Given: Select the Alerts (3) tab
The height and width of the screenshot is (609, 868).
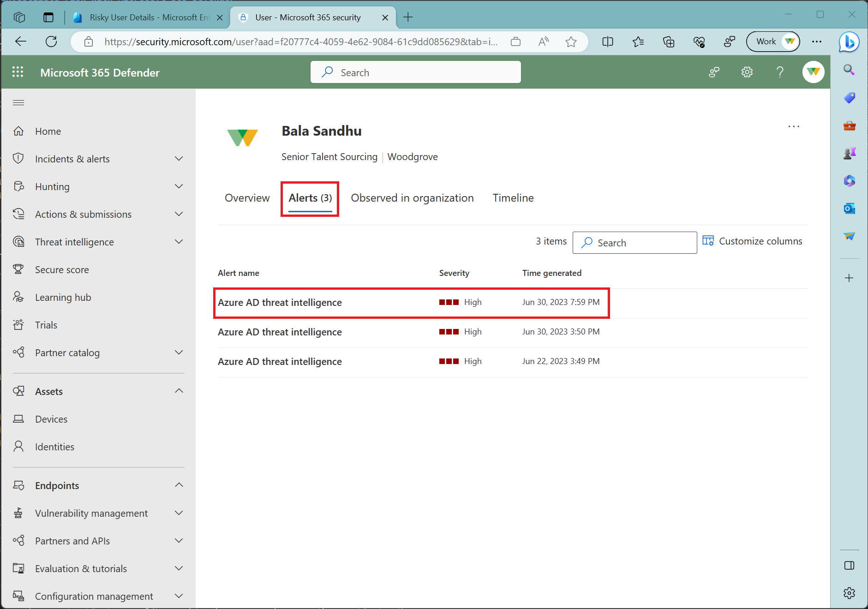Looking at the screenshot, I should pos(310,198).
